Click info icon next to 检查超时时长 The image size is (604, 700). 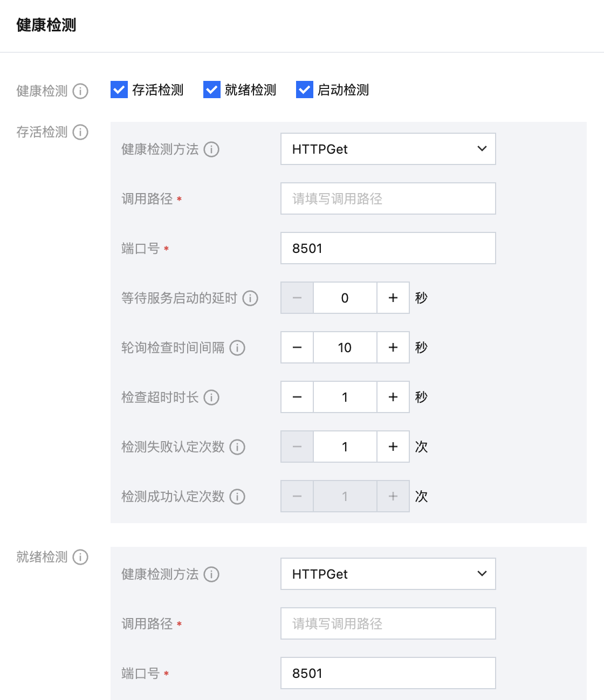(211, 397)
